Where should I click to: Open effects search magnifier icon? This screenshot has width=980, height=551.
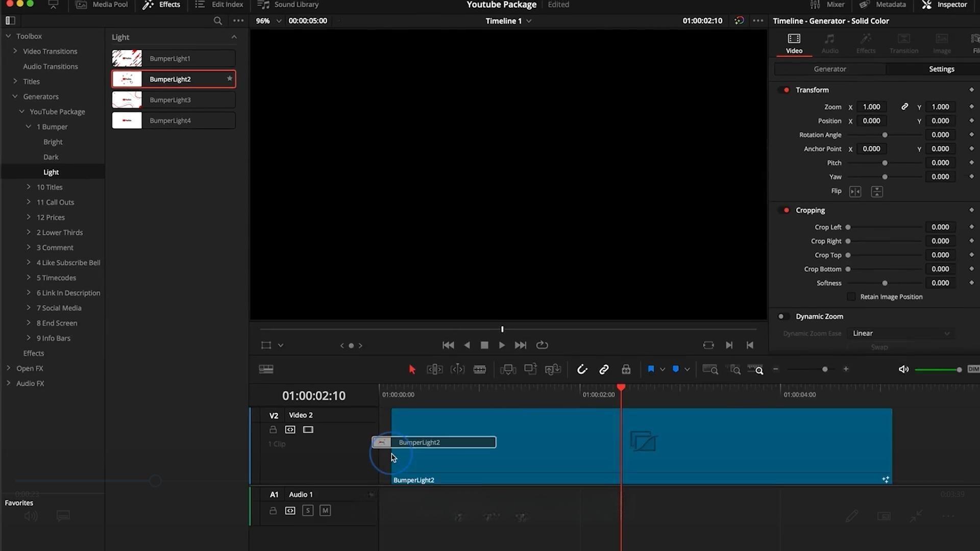pos(217,21)
